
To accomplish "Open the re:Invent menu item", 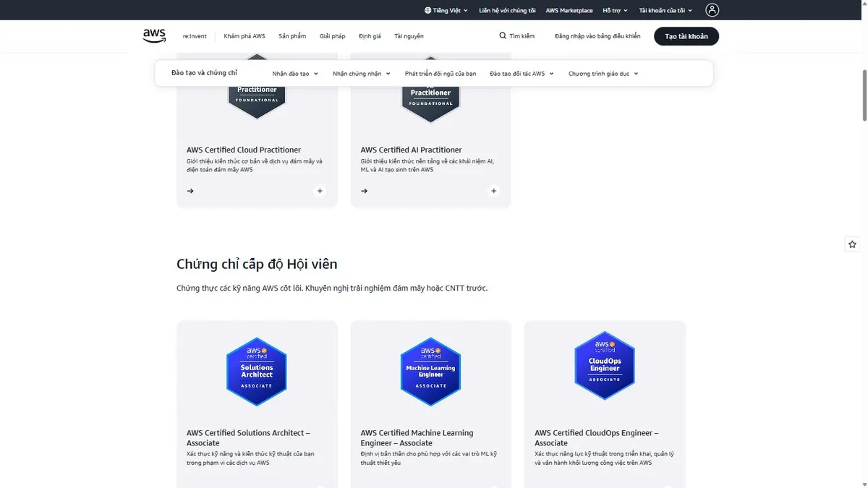I will (x=195, y=36).
